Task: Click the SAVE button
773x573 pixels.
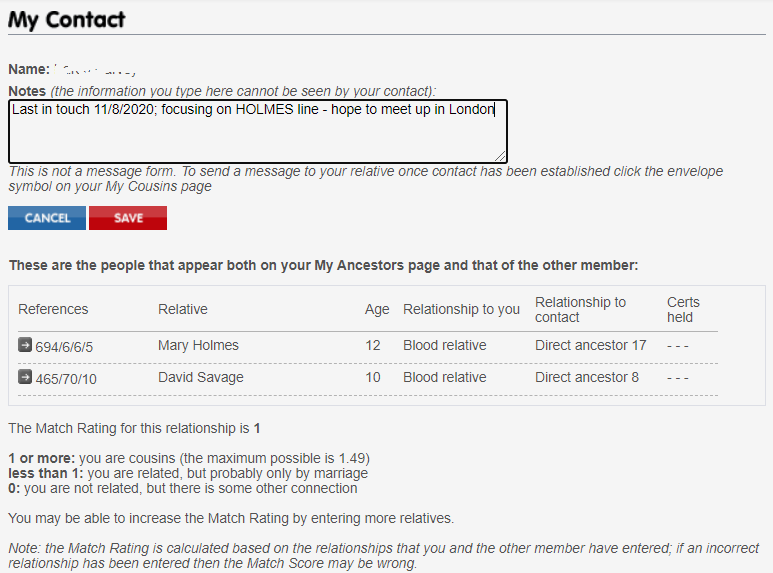Action: click(128, 218)
